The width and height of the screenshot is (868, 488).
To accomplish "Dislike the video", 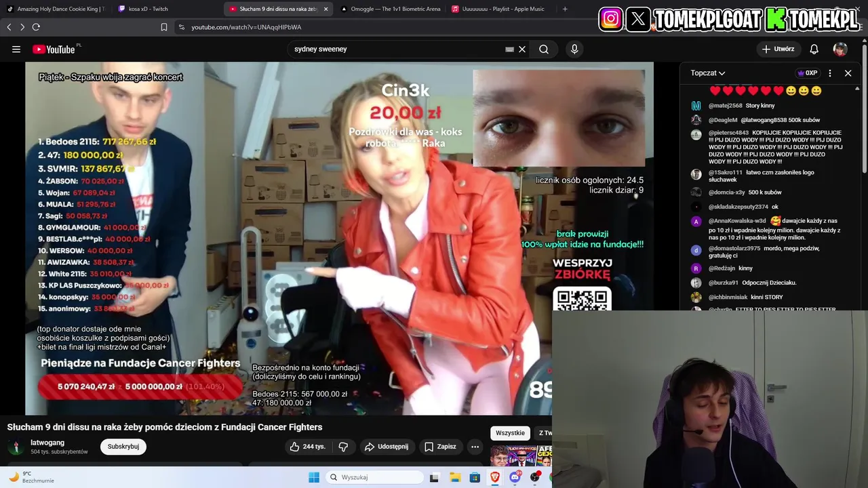I will (343, 447).
